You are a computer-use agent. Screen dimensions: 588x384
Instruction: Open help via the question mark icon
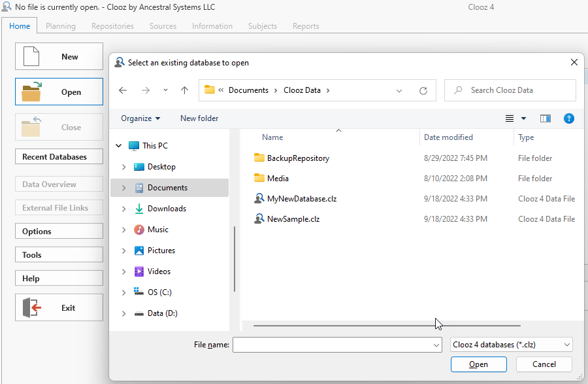pos(569,118)
